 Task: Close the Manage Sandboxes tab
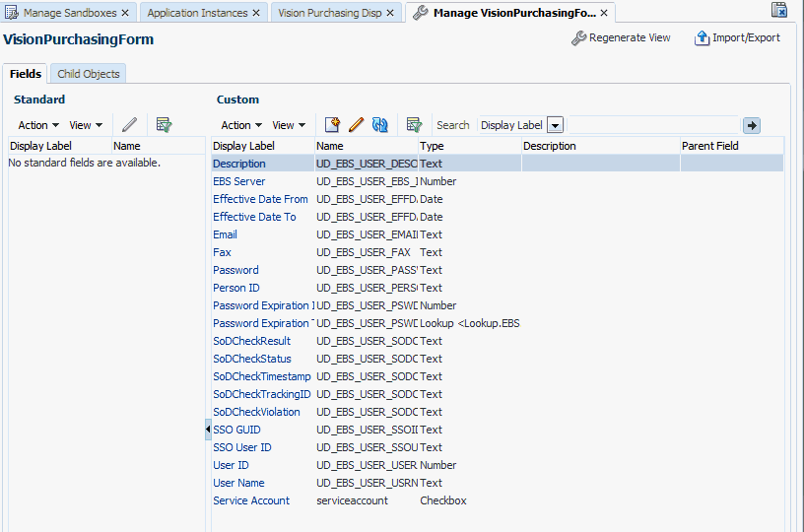click(125, 13)
